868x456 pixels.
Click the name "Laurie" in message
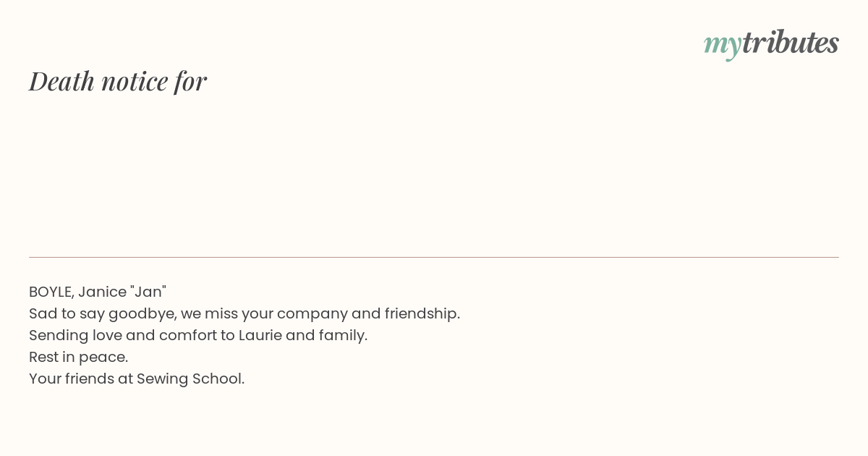260,335
